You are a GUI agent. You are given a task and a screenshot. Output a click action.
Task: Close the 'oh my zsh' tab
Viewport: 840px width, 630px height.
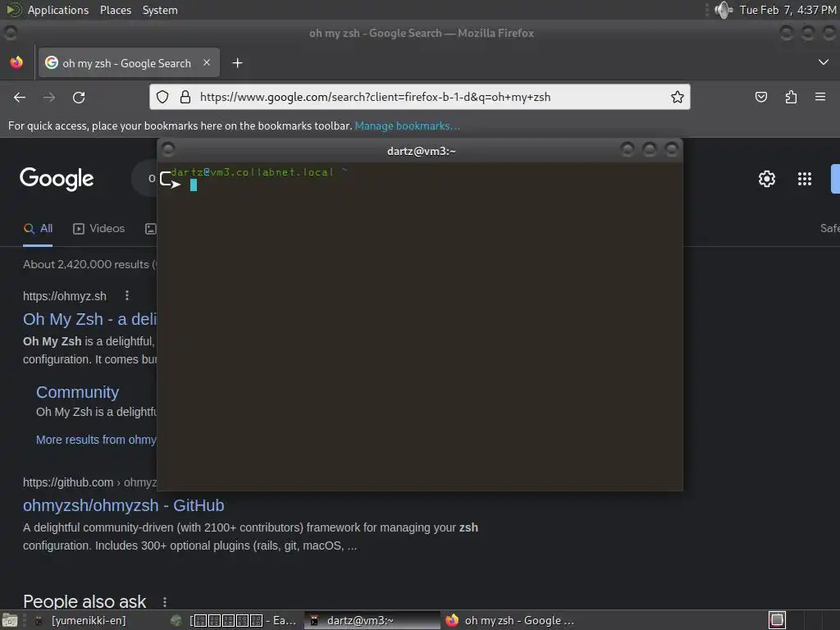coord(207,62)
